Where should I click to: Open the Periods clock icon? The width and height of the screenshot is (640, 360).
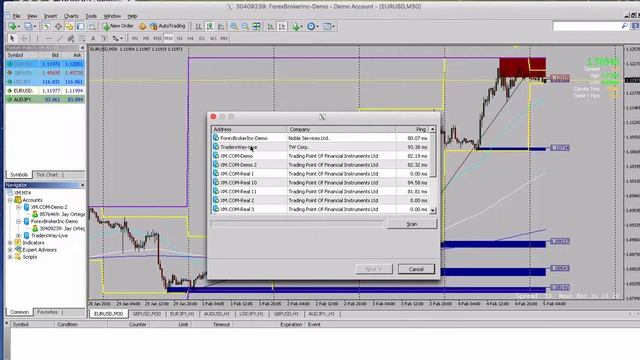[x=311, y=26]
